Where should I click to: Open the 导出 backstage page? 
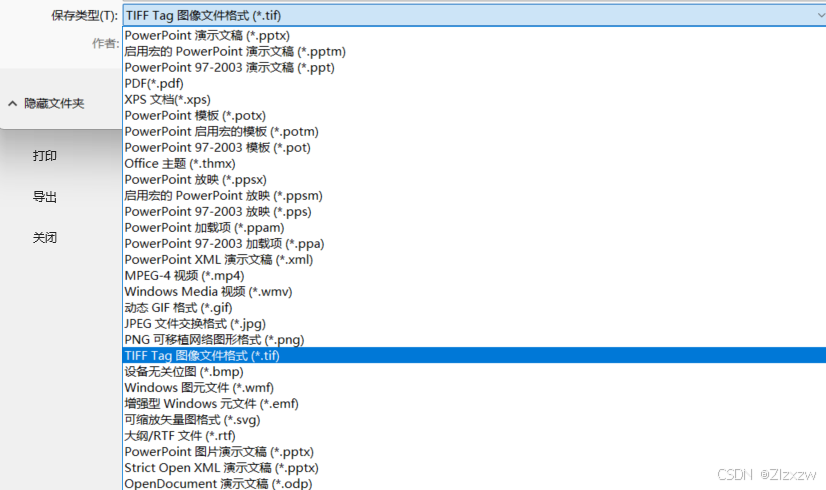(45, 197)
